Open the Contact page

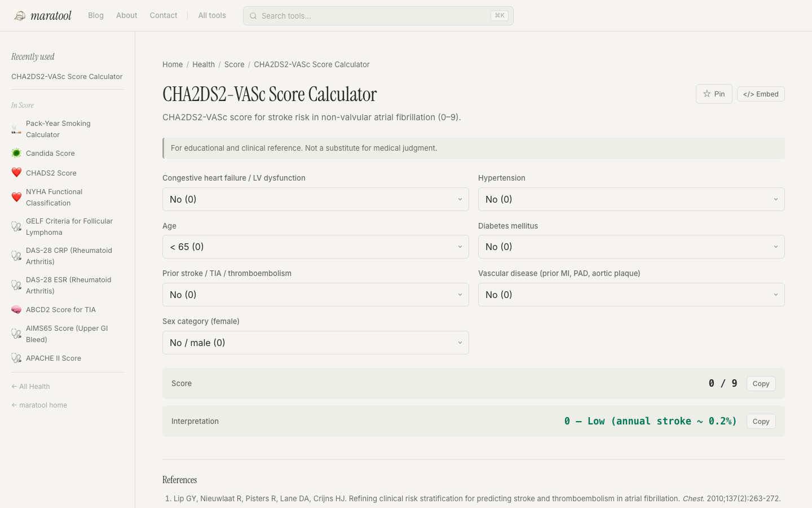coord(164,15)
